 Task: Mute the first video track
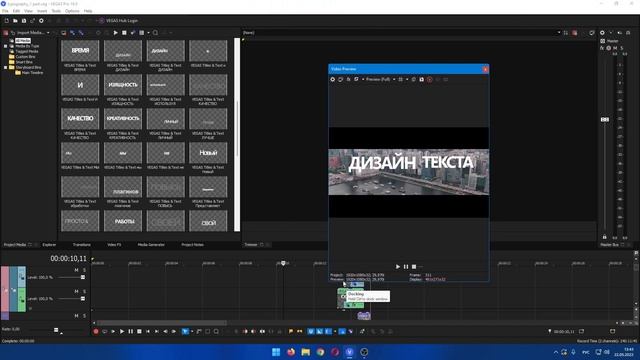(x=76, y=270)
